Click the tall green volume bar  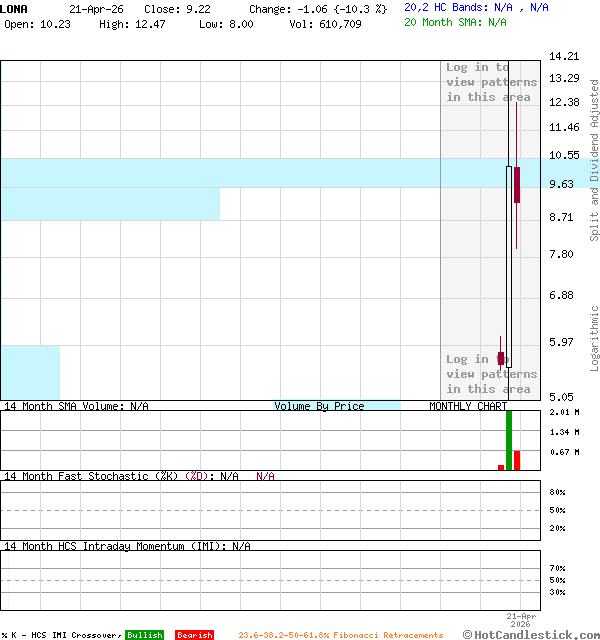[x=509, y=440]
